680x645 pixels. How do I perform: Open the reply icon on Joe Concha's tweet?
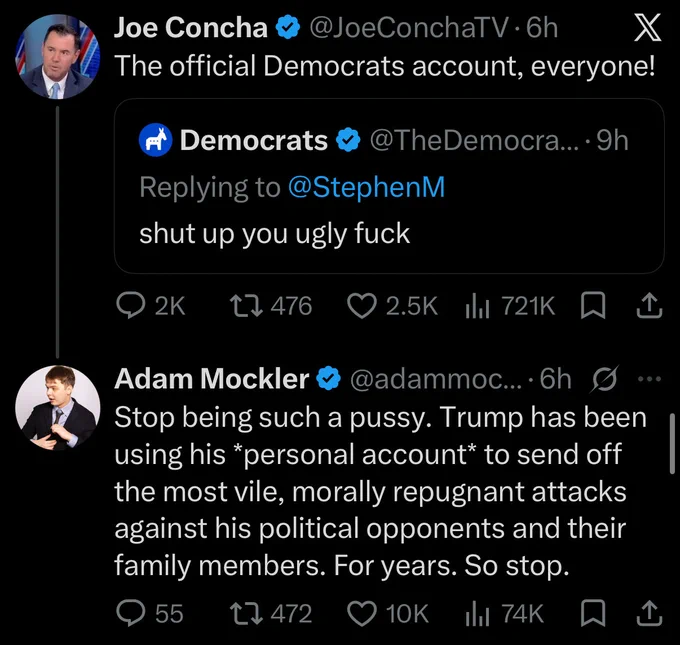point(131,306)
